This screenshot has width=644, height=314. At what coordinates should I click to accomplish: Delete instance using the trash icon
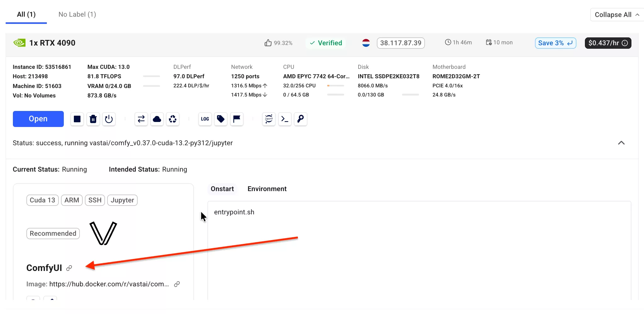(x=93, y=119)
